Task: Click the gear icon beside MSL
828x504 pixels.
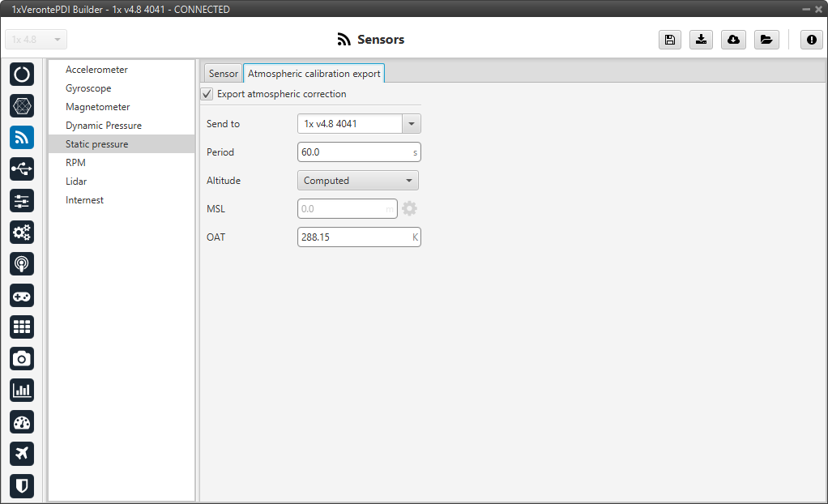Action: pyautogui.click(x=410, y=209)
